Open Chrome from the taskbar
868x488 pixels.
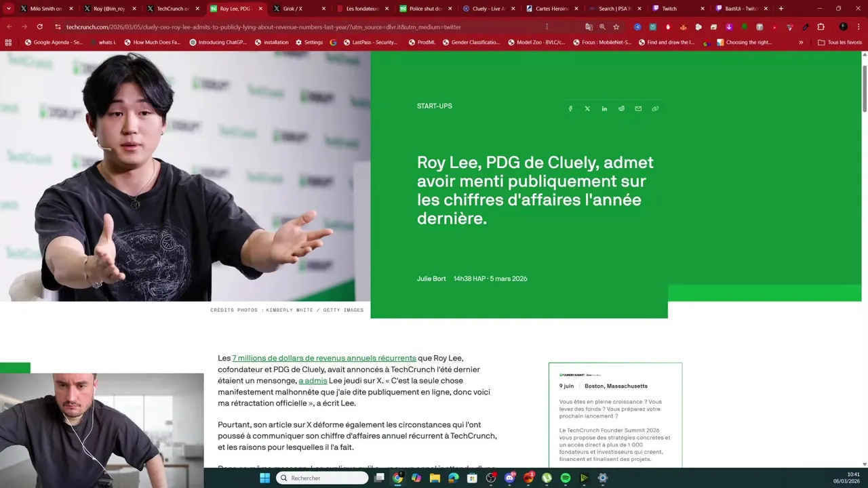coord(397,478)
